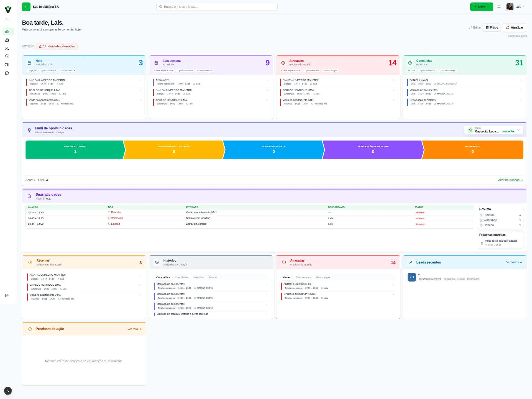532x399 pixels.
Task: Open the Novo dropdown button
Action: coord(482,7)
